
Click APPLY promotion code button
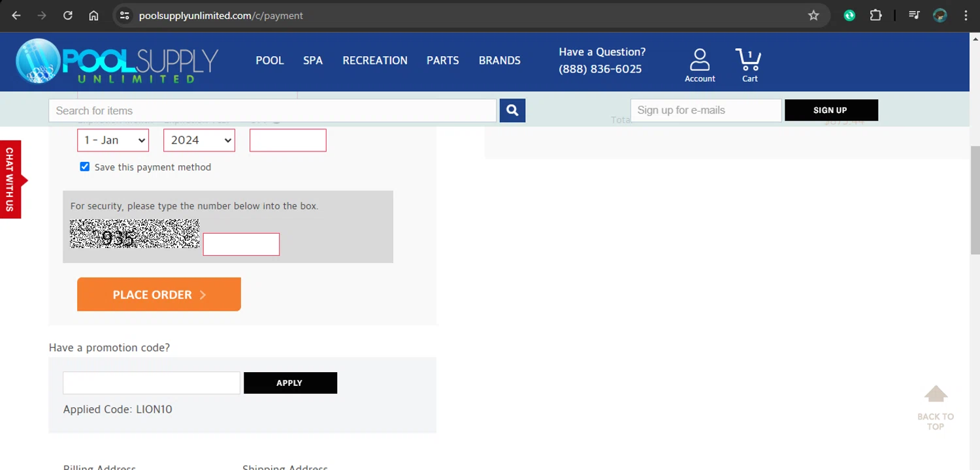(290, 383)
